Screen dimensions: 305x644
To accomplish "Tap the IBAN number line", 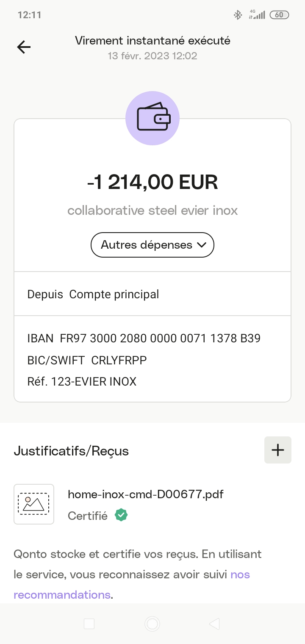I will click(144, 338).
